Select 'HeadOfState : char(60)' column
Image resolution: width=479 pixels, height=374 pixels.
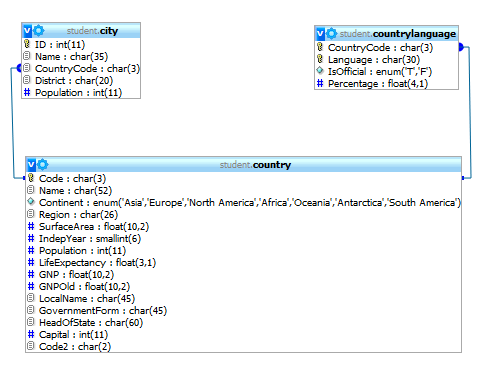91,323
